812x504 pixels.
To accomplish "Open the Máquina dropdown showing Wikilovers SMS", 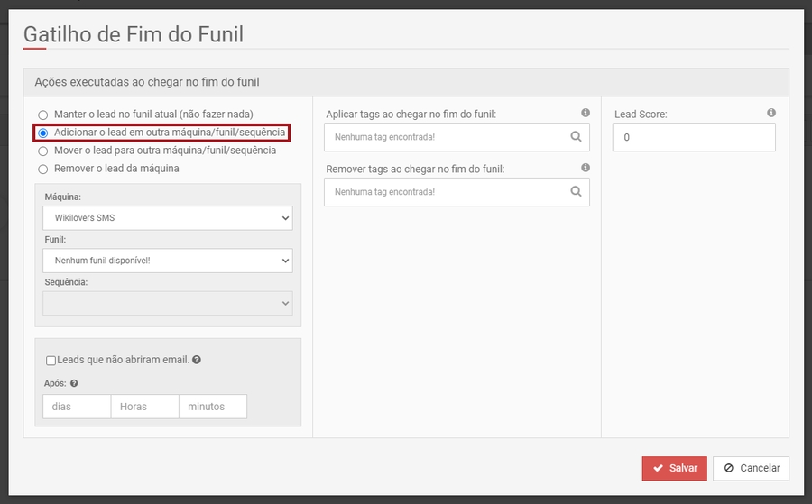I will [x=168, y=218].
